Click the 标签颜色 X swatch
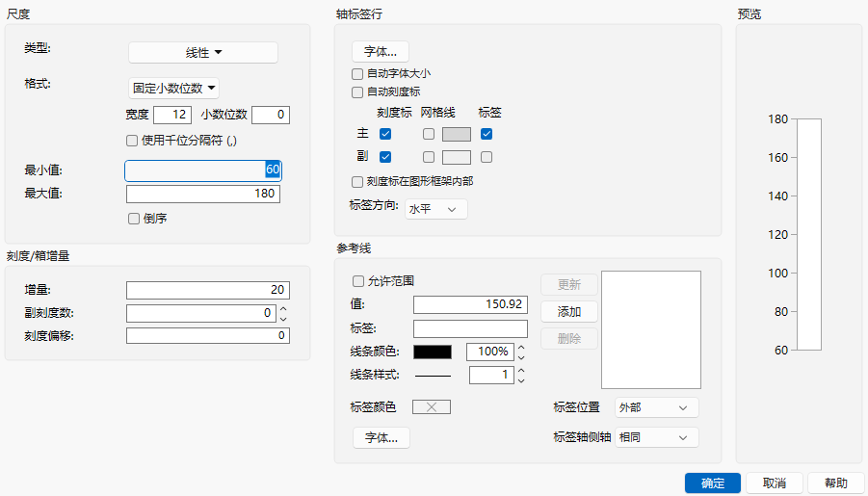 (x=432, y=407)
